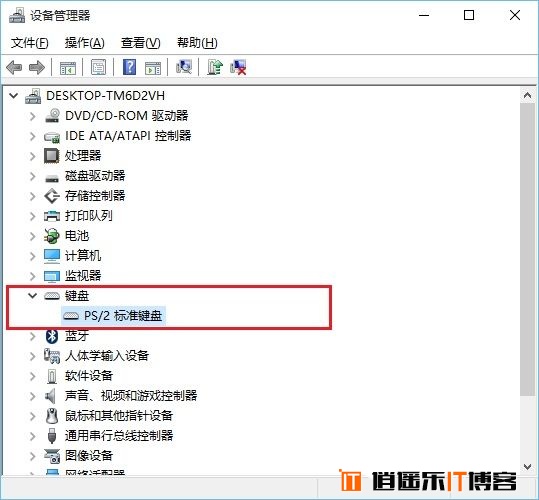Select the PS/2 标准键盘 device

pos(113,315)
